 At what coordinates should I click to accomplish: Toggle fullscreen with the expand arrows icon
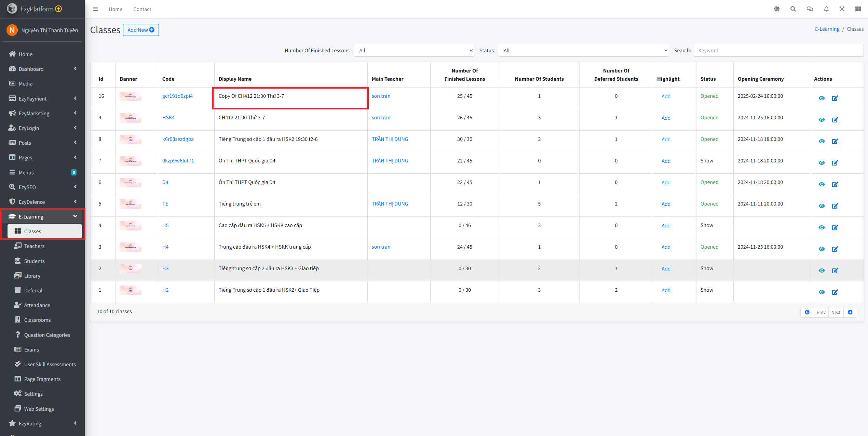(x=842, y=9)
